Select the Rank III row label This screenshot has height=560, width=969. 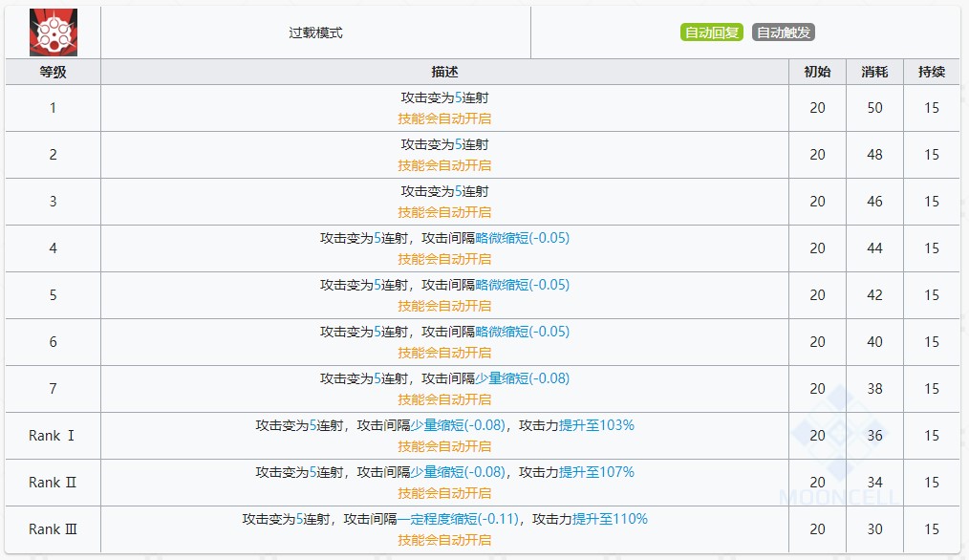pyautogui.click(x=53, y=528)
